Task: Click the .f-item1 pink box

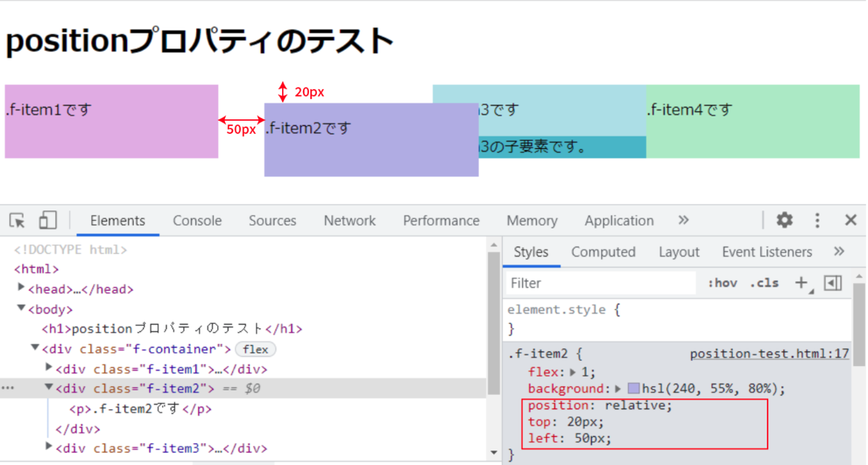Action: click(111, 121)
